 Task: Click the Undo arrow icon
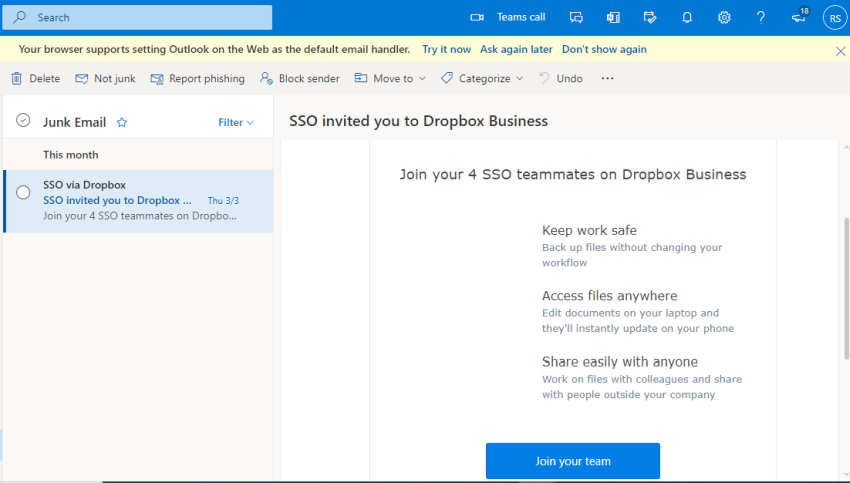click(544, 78)
